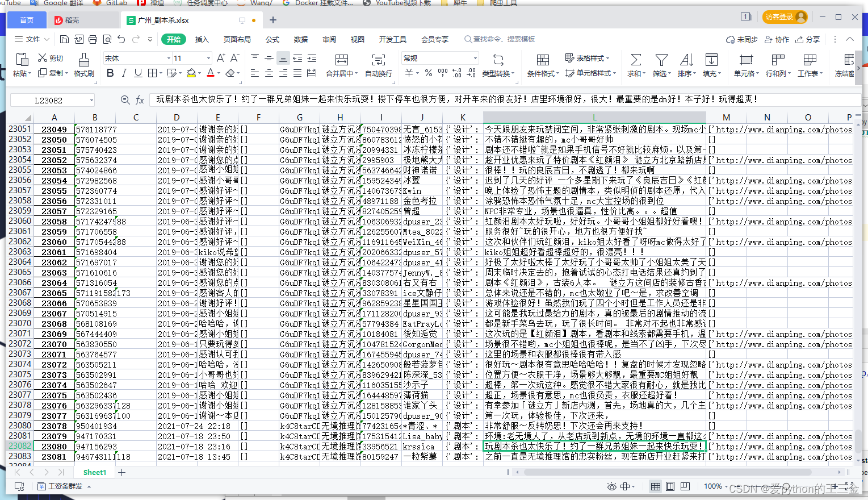Switch to page layout view icon
Screen dimensions: 868x500
(x=670, y=486)
